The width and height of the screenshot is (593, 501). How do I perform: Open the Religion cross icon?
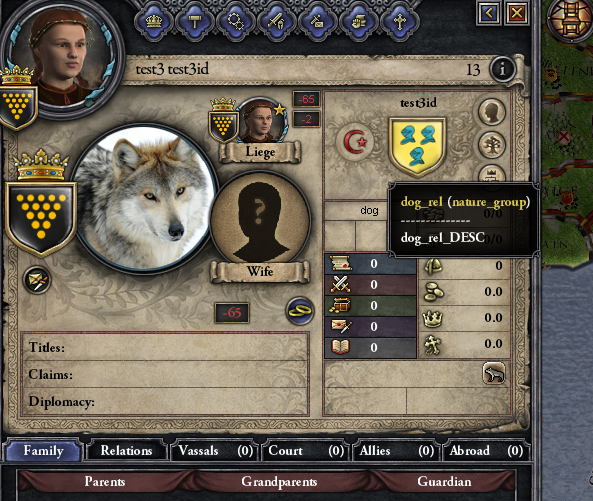400,21
